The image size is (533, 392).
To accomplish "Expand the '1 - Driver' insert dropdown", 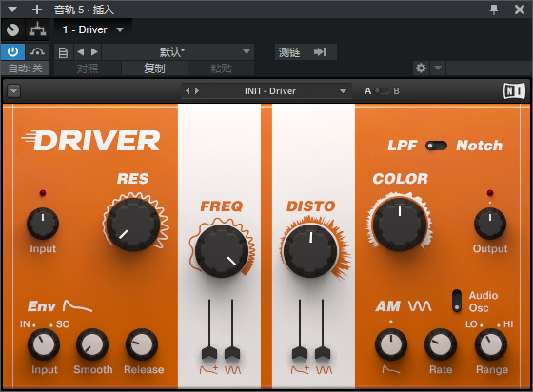I will tap(120, 29).
